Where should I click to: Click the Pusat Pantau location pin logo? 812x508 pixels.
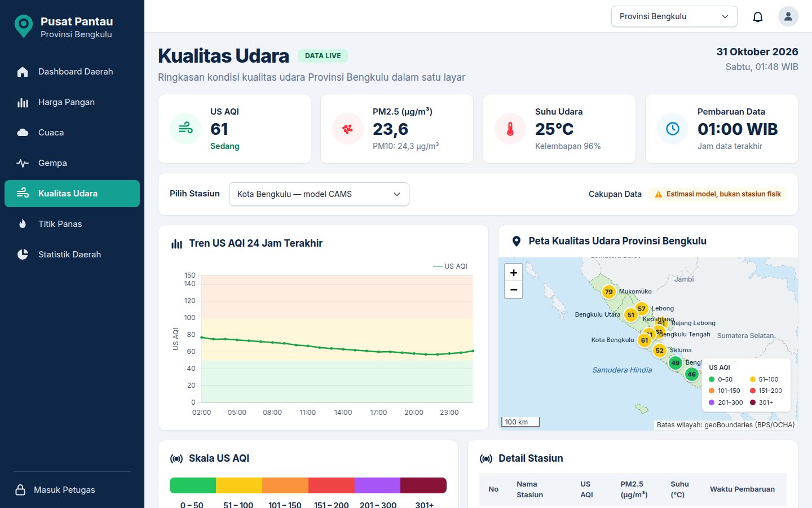[x=24, y=27]
